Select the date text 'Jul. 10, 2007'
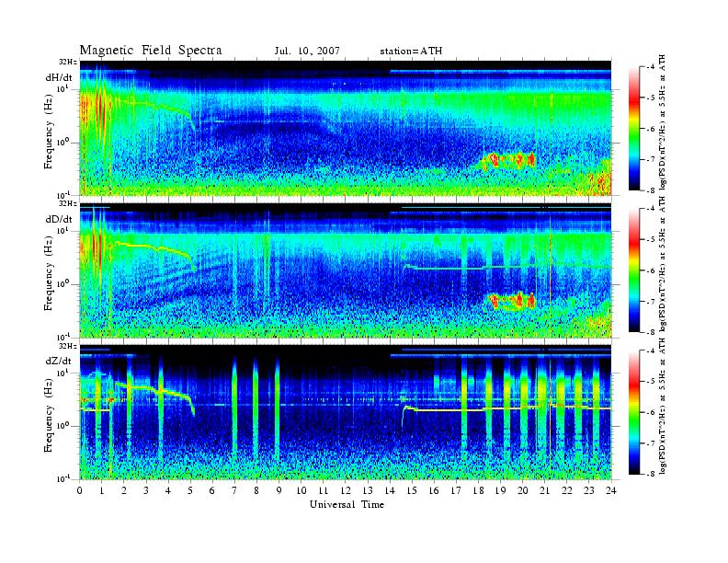 pos(307,52)
